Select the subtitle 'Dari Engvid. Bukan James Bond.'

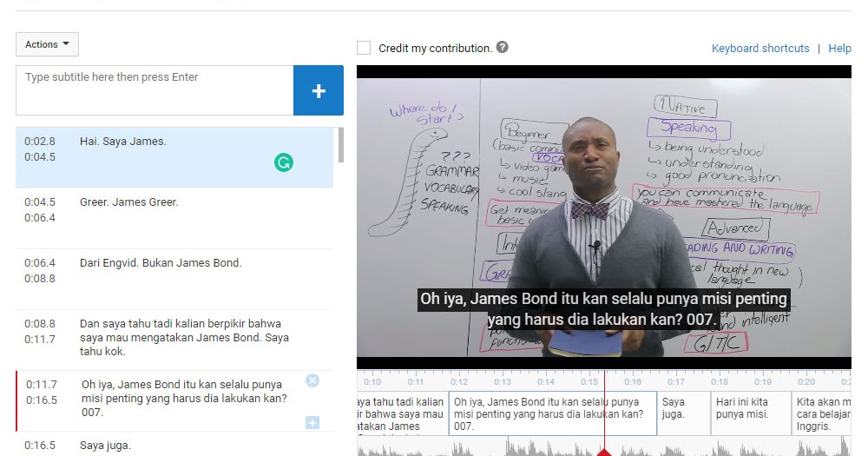174,280
